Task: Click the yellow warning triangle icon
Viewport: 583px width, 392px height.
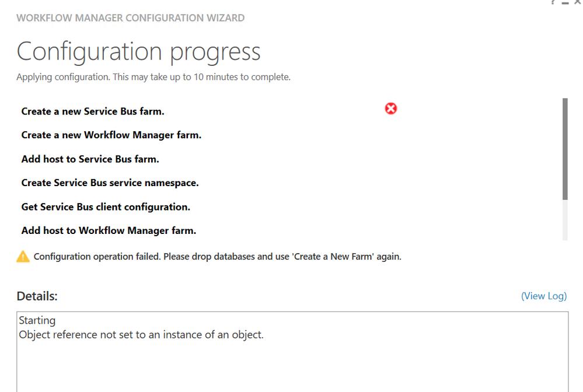Action: point(23,256)
